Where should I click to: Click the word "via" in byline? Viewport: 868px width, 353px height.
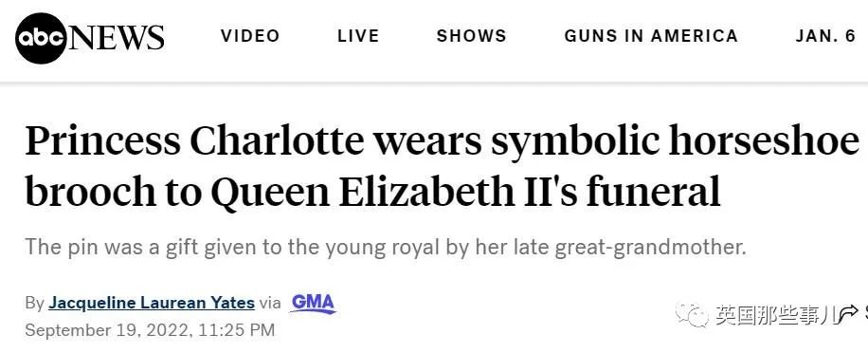(270, 303)
